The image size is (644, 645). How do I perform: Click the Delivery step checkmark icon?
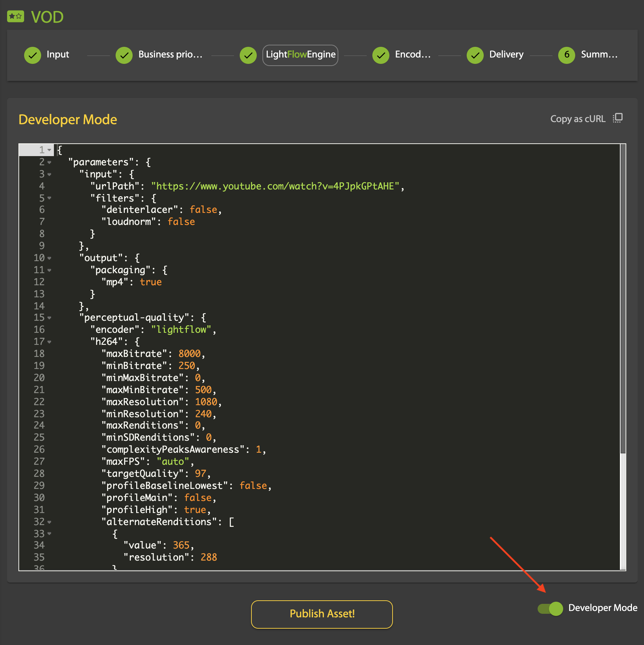475,55
